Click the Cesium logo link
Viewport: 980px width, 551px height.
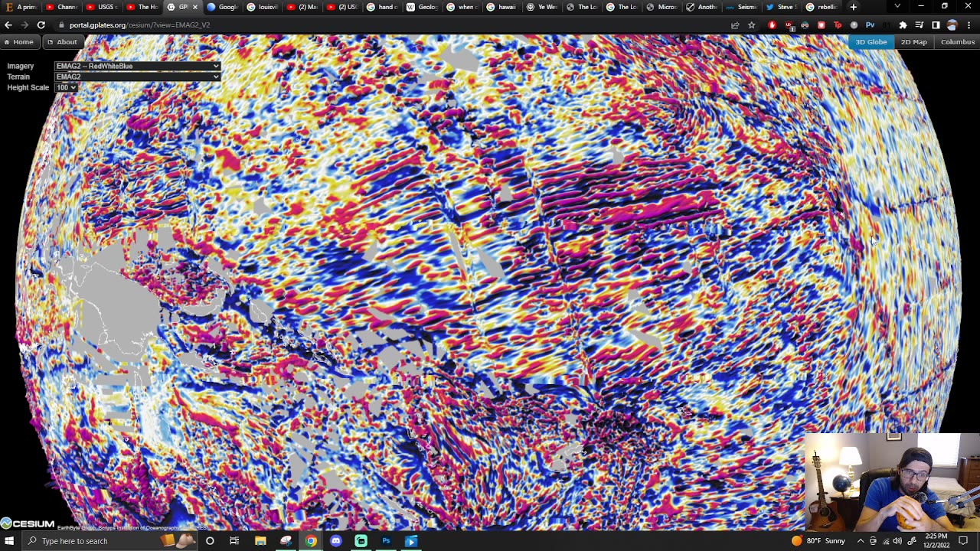pyautogui.click(x=28, y=523)
